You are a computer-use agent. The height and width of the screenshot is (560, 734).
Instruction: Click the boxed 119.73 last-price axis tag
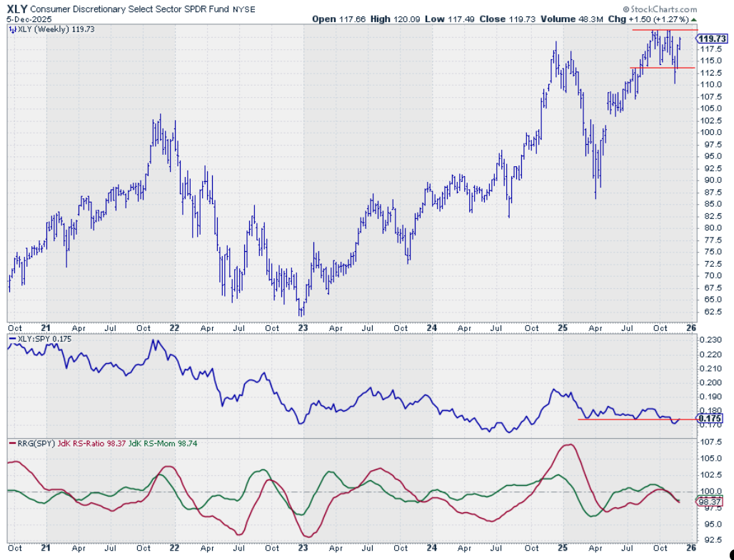tap(713, 39)
